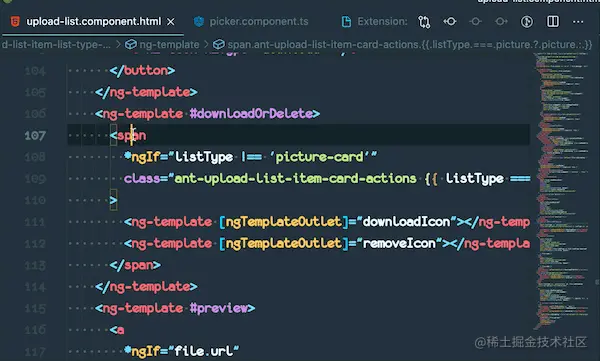This screenshot has height=361, width=600.
Task: Click the 'picture-card' string on line 108
Action: 320,157
